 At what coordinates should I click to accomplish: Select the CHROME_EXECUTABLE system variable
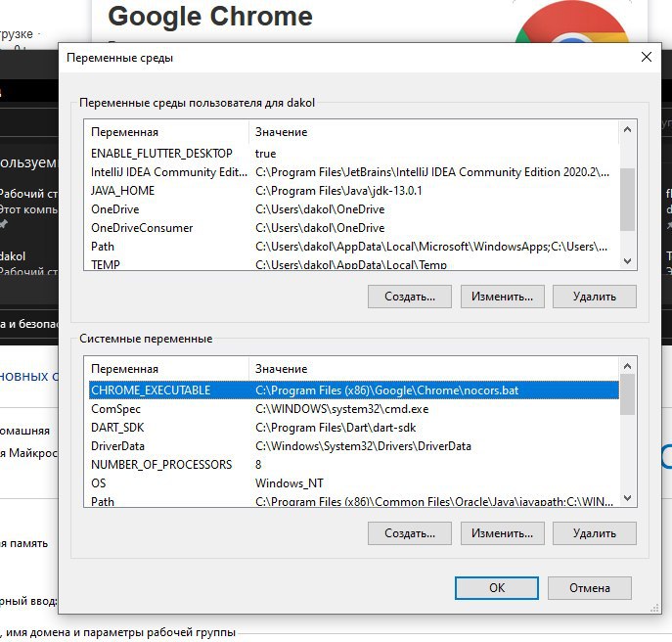pyautogui.click(x=353, y=390)
